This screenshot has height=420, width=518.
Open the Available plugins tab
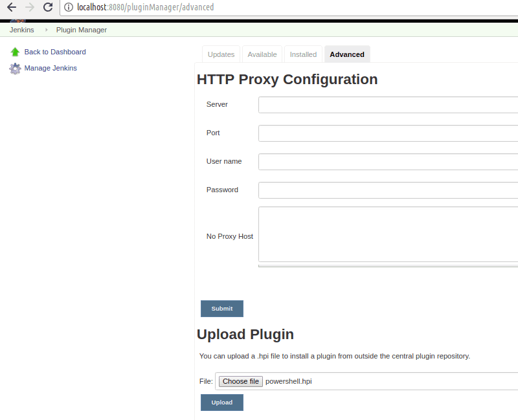[x=262, y=54]
